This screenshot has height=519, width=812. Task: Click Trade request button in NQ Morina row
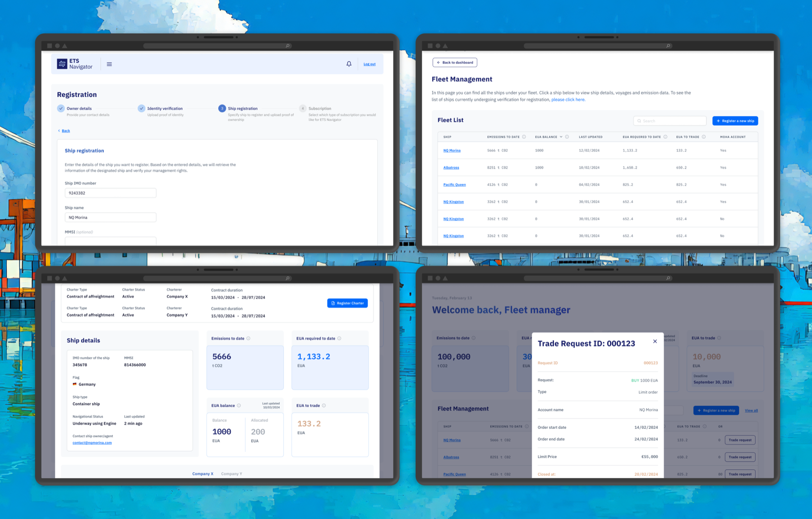(x=740, y=440)
